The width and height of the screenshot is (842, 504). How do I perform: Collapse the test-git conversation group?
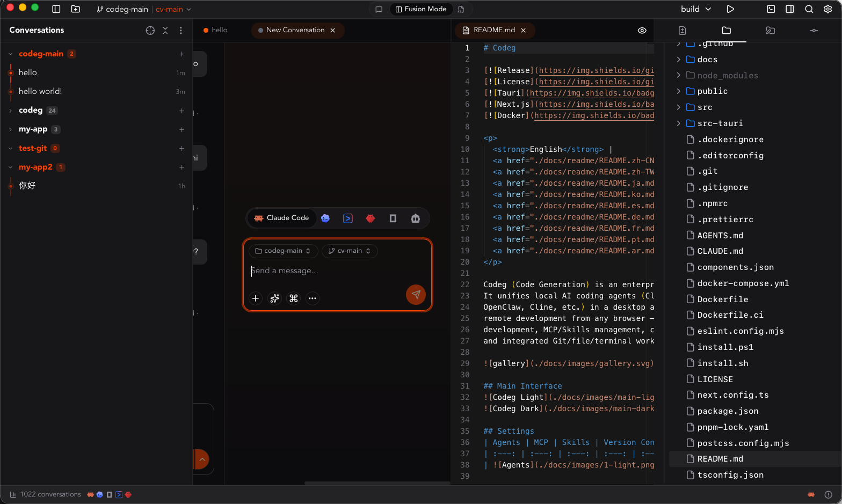11,148
